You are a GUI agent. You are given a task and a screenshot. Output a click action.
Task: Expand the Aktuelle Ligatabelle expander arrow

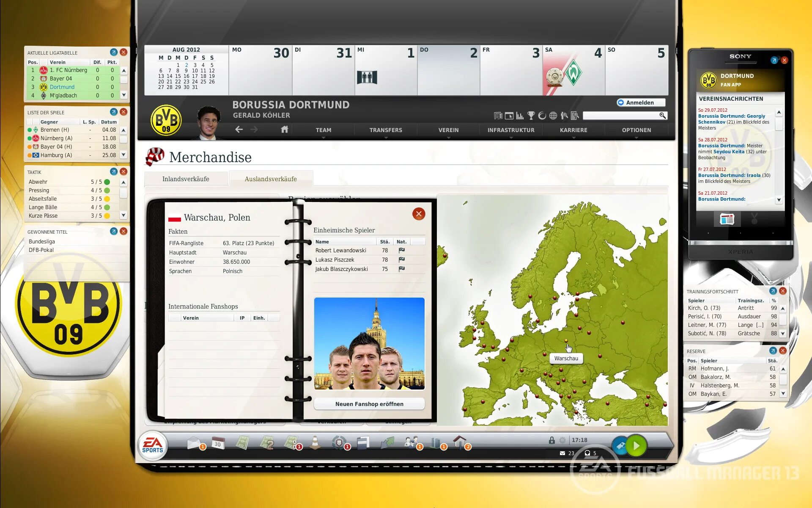[x=113, y=52]
